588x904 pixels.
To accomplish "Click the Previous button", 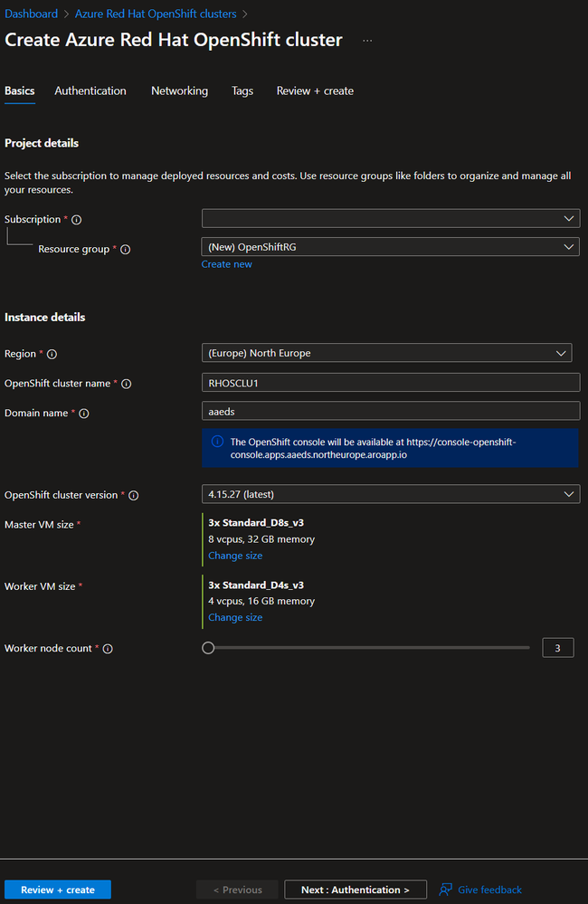I will (x=237, y=890).
